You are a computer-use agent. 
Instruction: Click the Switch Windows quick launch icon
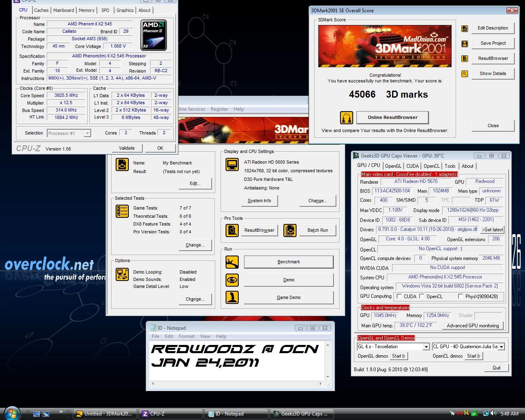tap(46, 414)
